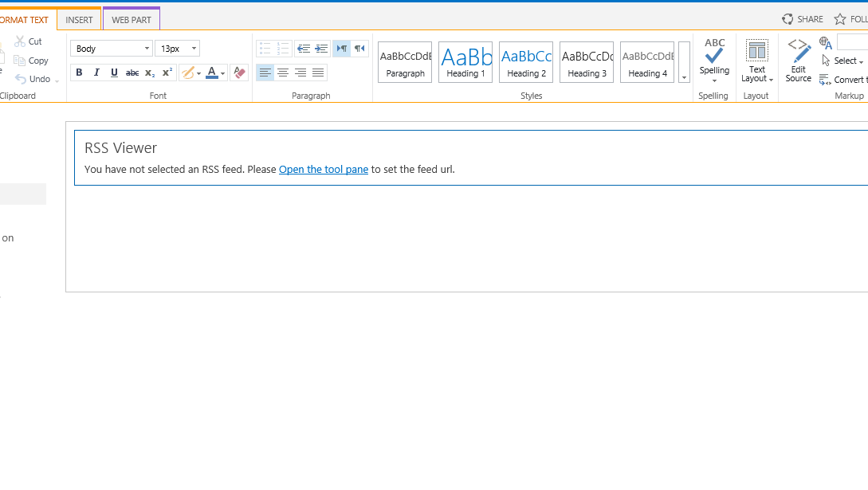Viewport: 868px width, 490px height.
Task: Toggle italic formatting
Action: [96, 73]
